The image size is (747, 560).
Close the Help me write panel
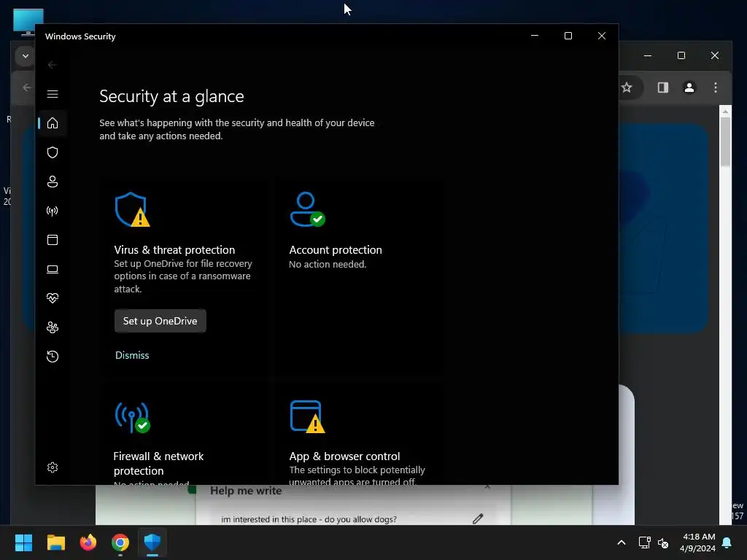pos(487,486)
